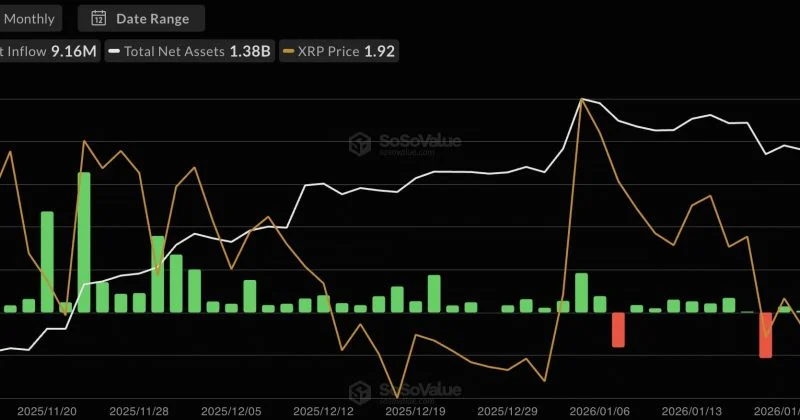Click the 2025/12/29 axis date label
Screen dimensions: 800x420
pos(507,411)
